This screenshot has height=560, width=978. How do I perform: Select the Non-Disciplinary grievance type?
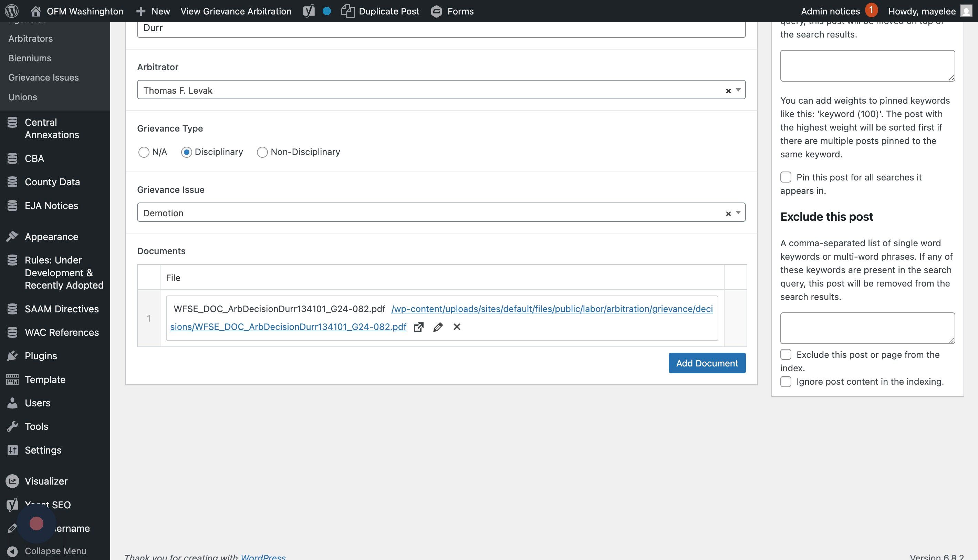(262, 152)
